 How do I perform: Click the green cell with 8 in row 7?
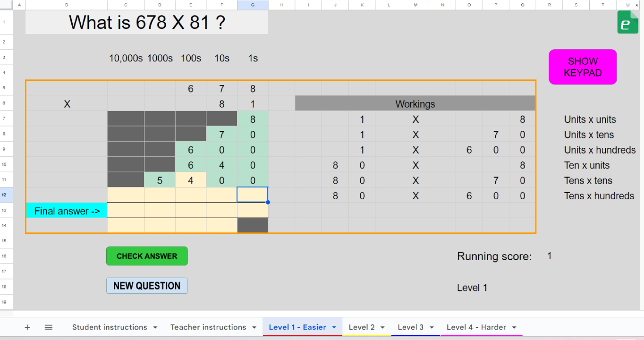coord(253,119)
